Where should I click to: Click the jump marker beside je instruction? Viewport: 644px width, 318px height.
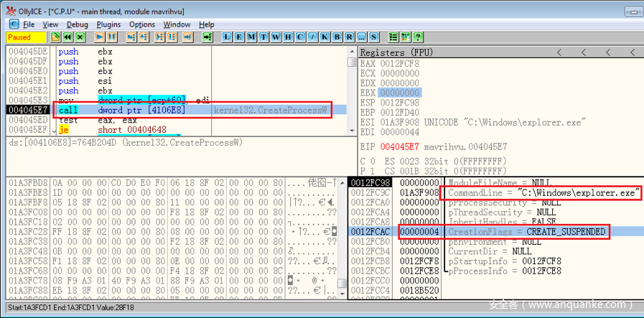click(x=54, y=130)
